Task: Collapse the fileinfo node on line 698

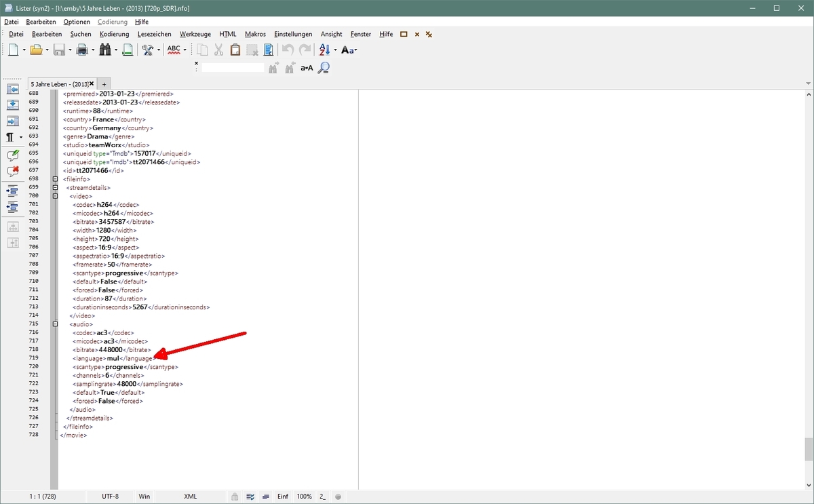Action: (x=55, y=179)
